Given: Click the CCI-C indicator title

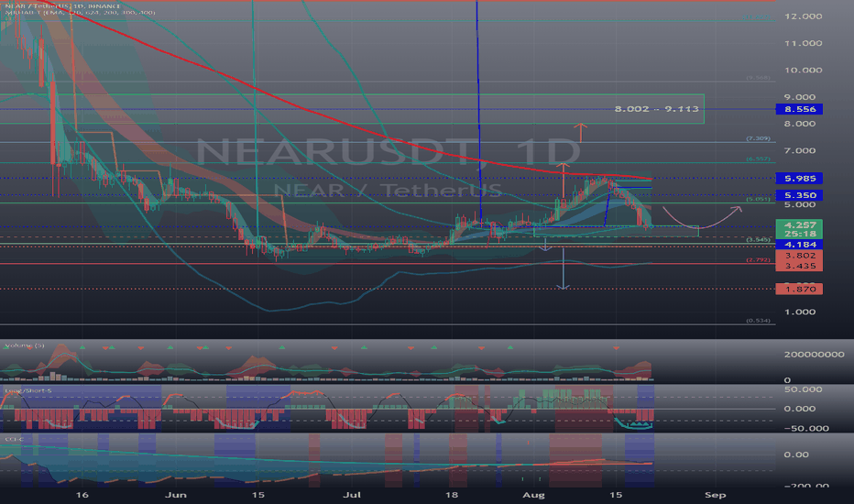Looking at the screenshot, I should coord(14,439).
